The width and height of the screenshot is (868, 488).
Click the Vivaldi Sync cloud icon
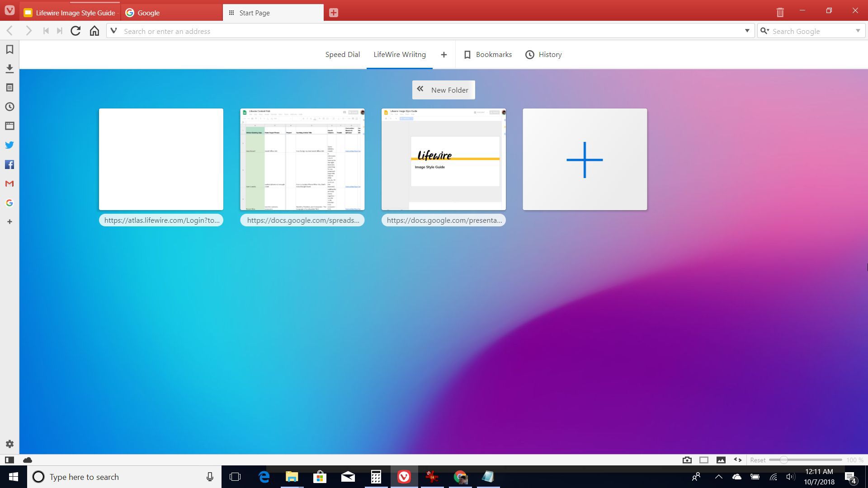click(x=28, y=460)
